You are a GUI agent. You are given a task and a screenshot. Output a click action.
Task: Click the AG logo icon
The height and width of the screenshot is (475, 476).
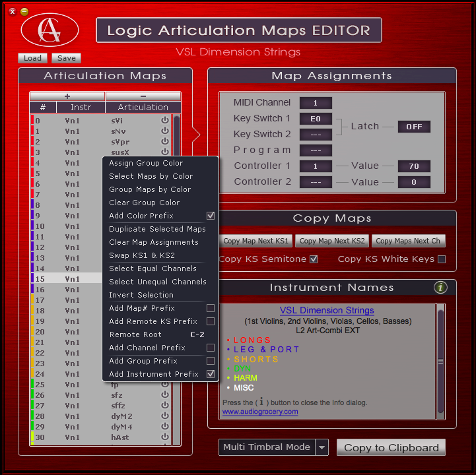point(50,30)
